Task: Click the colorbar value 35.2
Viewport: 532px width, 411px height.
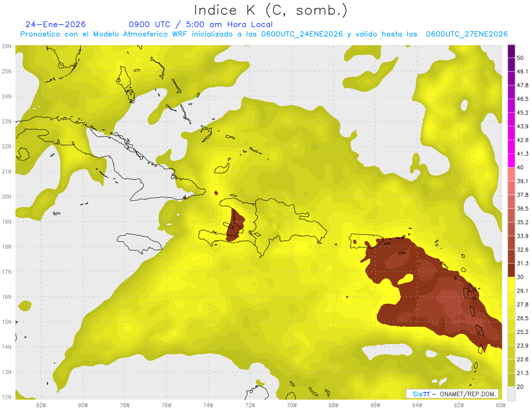Action: pyautogui.click(x=523, y=222)
